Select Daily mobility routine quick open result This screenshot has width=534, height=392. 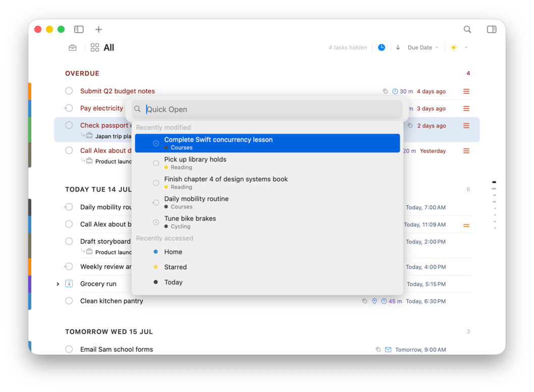click(x=268, y=202)
